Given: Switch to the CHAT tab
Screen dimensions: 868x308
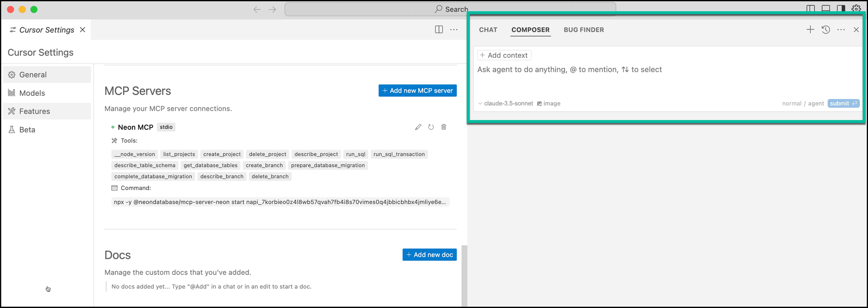Looking at the screenshot, I should pos(488,30).
